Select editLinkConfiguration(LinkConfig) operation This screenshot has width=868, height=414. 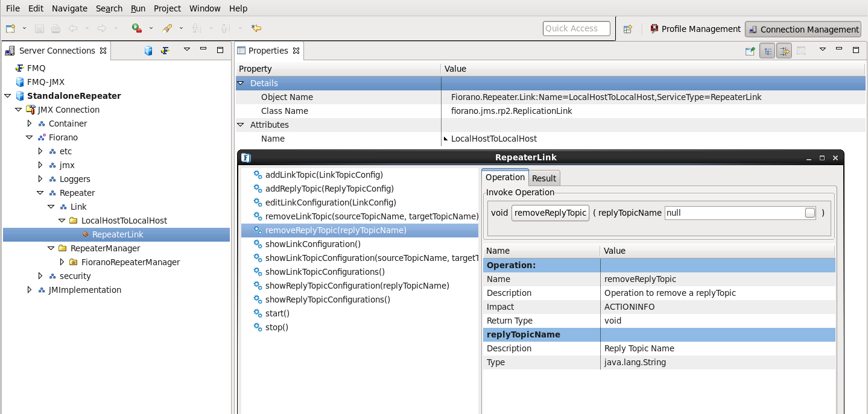(331, 202)
